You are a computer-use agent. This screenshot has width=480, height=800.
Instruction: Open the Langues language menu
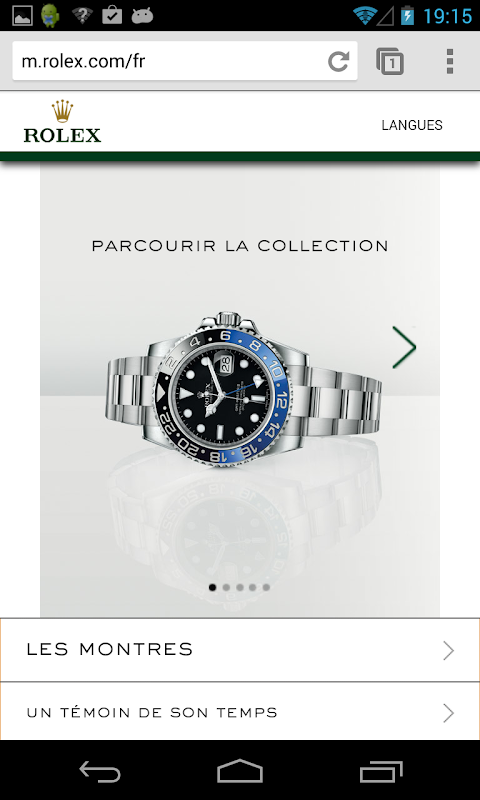412,125
